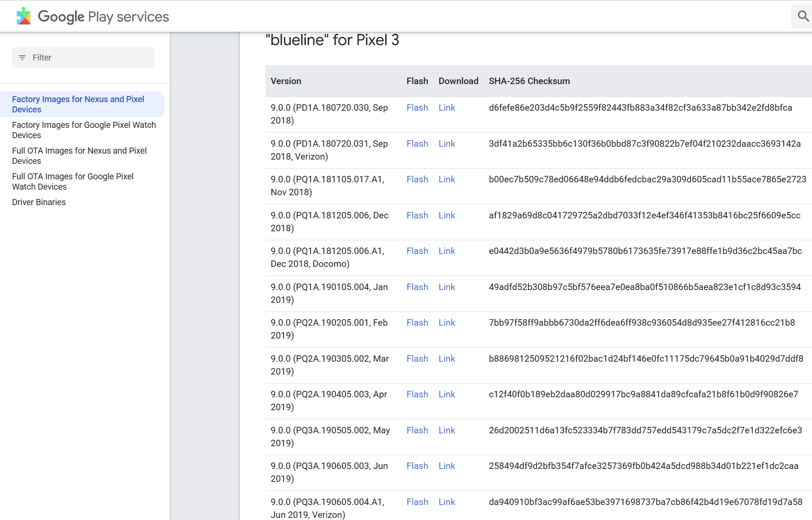Click version text 9.0.0 (PQ1A.181205.006, Dec 2018)
Viewport: 812px width, 520px height.
[x=330, y=222]
